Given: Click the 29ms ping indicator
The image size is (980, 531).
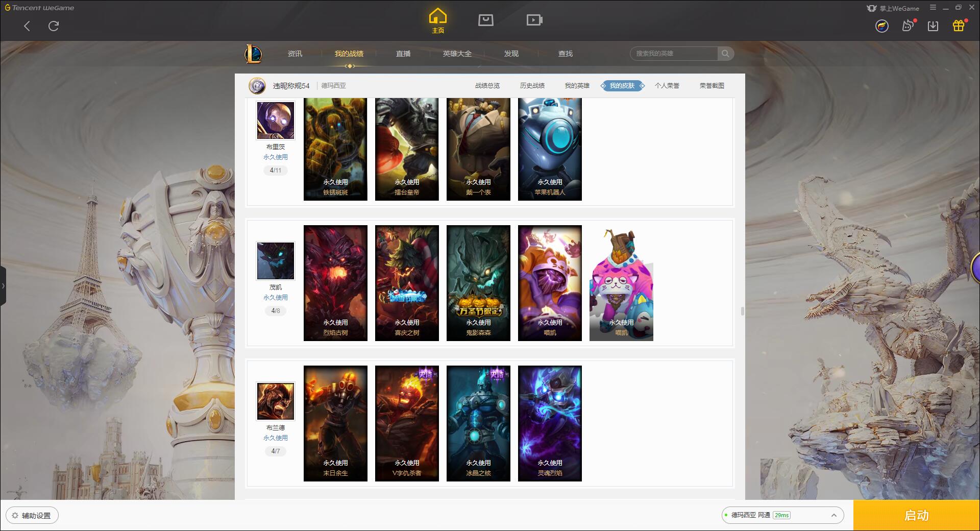Looking at the screenshot, I should pyautogui.click(x=781, y=515).
